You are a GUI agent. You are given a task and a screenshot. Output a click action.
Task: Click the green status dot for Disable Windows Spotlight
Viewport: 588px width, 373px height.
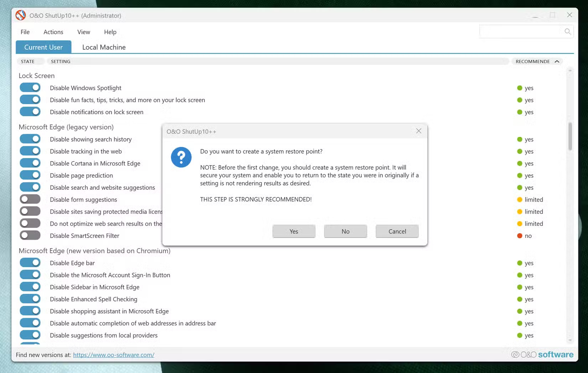tap(520, 88)
